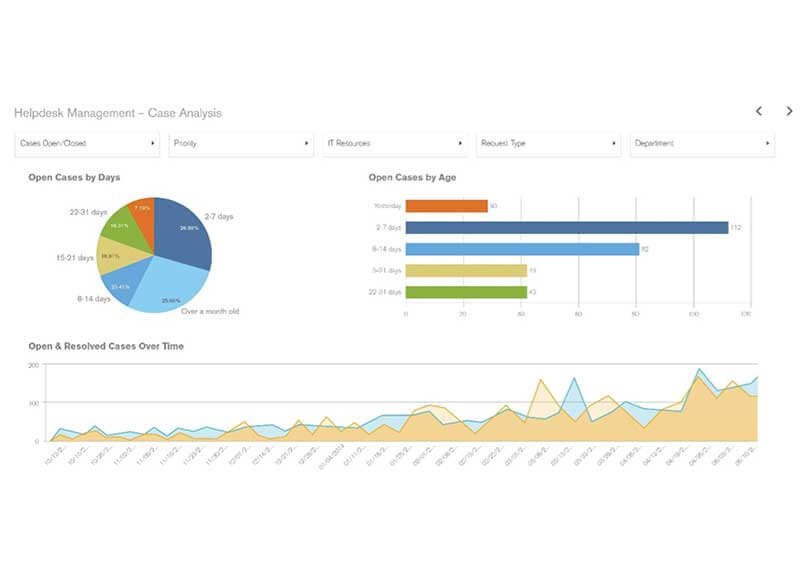
Task: Open the Department filter dropdown
Action: click(703, 143)
